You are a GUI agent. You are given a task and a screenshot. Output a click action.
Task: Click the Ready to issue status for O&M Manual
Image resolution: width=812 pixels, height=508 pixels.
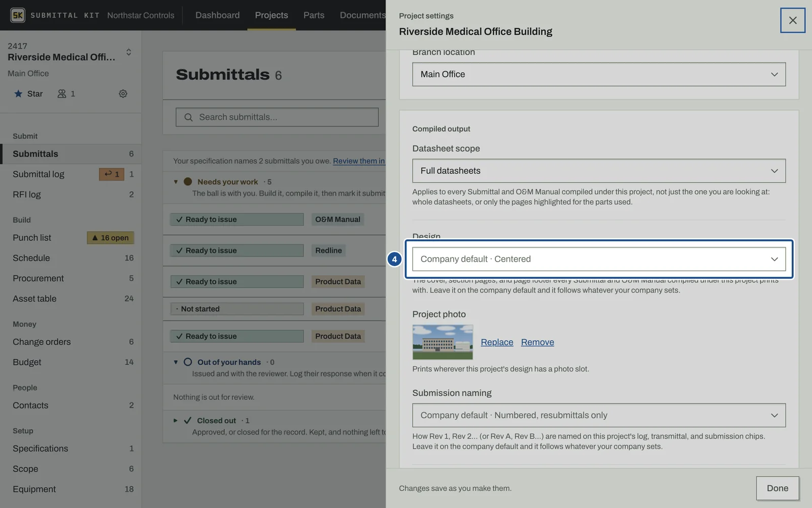pyautogui.click(x=237, y=219)
